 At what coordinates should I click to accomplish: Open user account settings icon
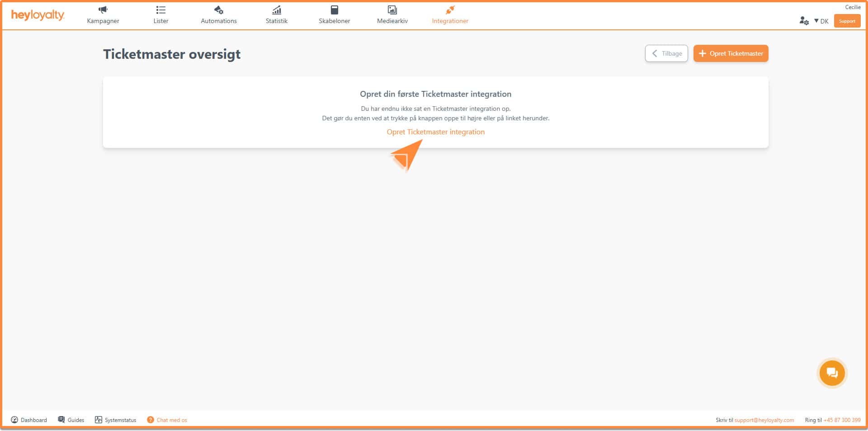[804, 21]
